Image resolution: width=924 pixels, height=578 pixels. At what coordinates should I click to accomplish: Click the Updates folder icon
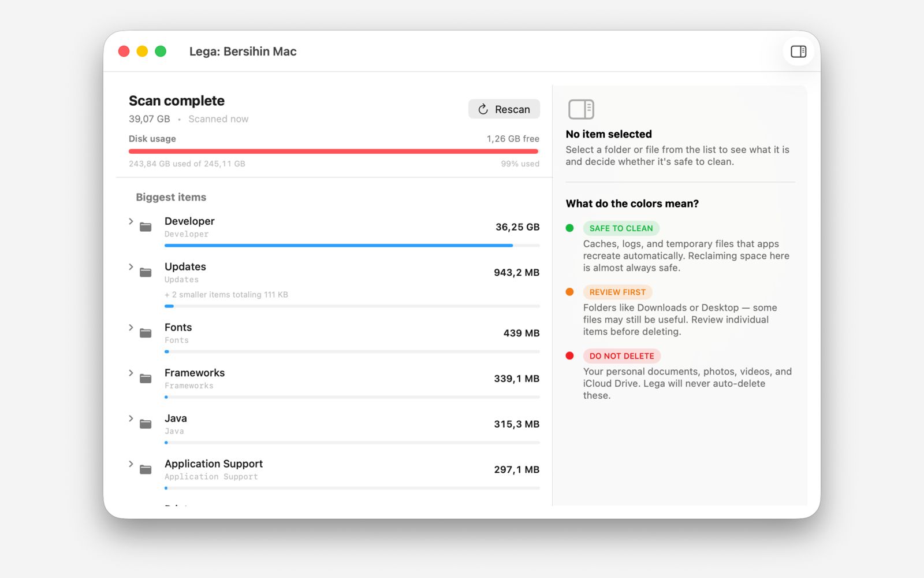tap(146, 272)
